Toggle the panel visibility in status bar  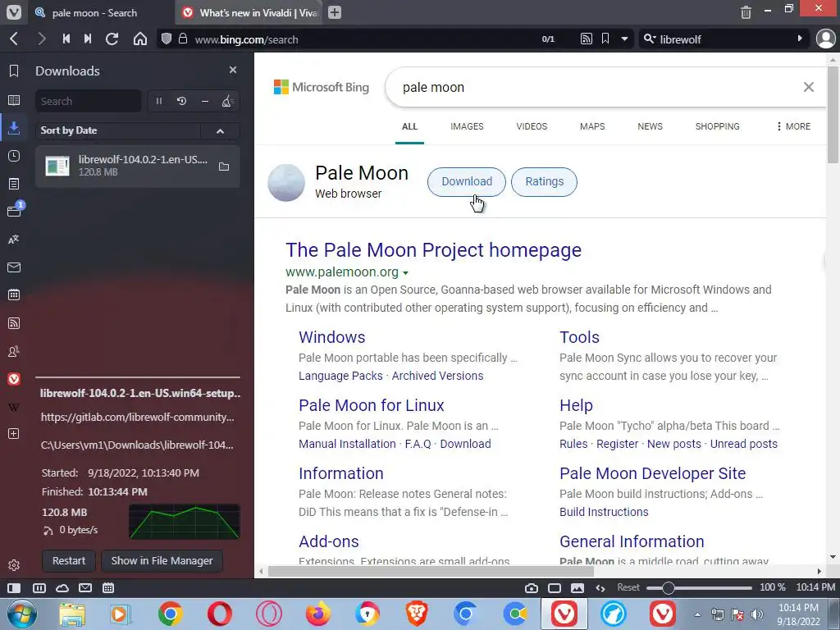pos(14,587)
